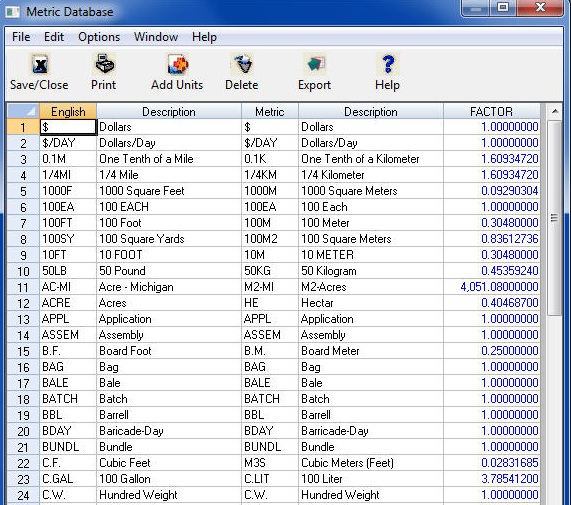The image size is (571, 505).
Task: Click the vertical scrollbar thumb
Action: (555, 218)
